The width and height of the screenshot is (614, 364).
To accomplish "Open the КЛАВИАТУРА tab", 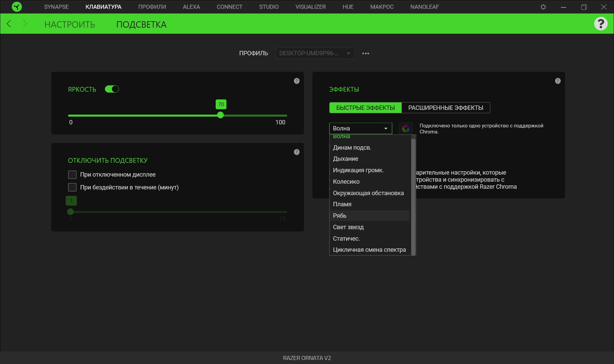I will (x=103, y=7).
